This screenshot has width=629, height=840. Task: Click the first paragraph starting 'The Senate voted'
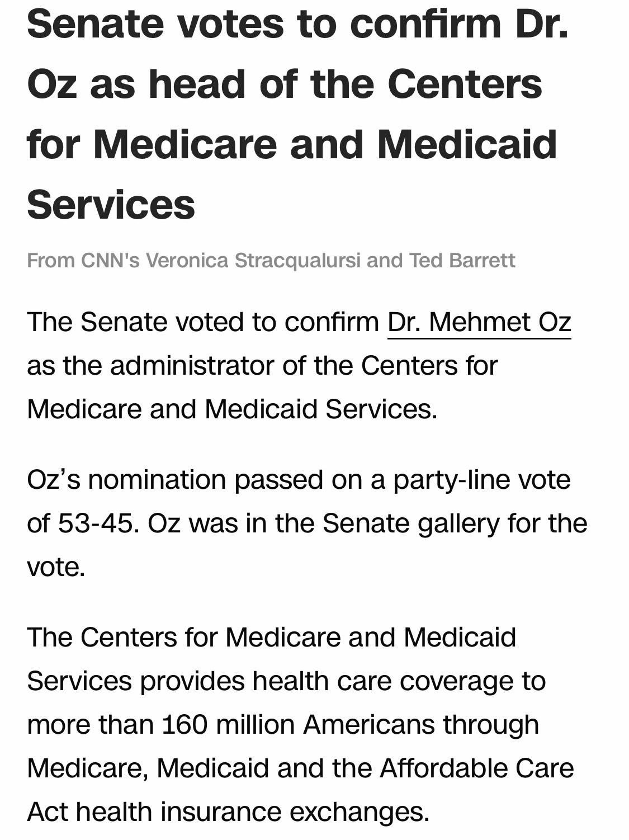(299, 366)
